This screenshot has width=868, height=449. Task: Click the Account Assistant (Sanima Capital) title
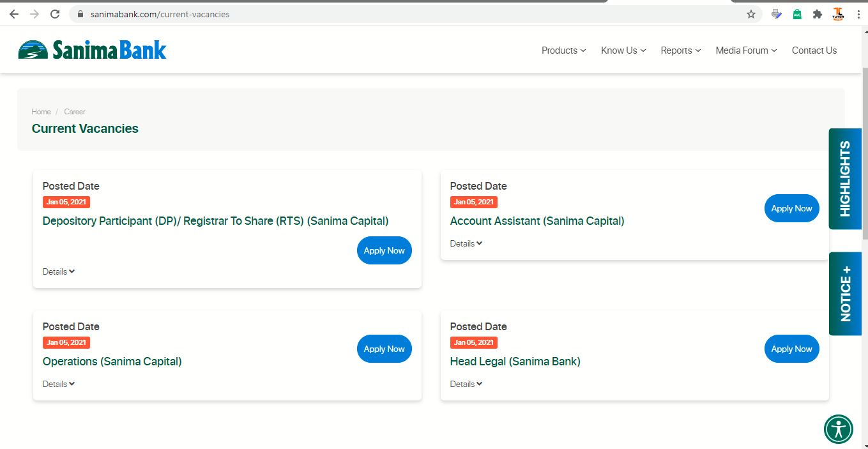537,221
